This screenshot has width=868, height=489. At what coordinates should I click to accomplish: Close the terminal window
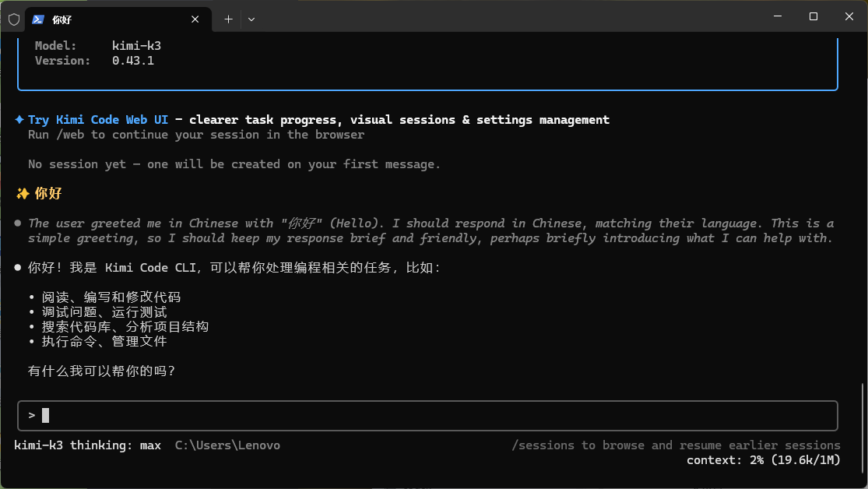[849, 16]
